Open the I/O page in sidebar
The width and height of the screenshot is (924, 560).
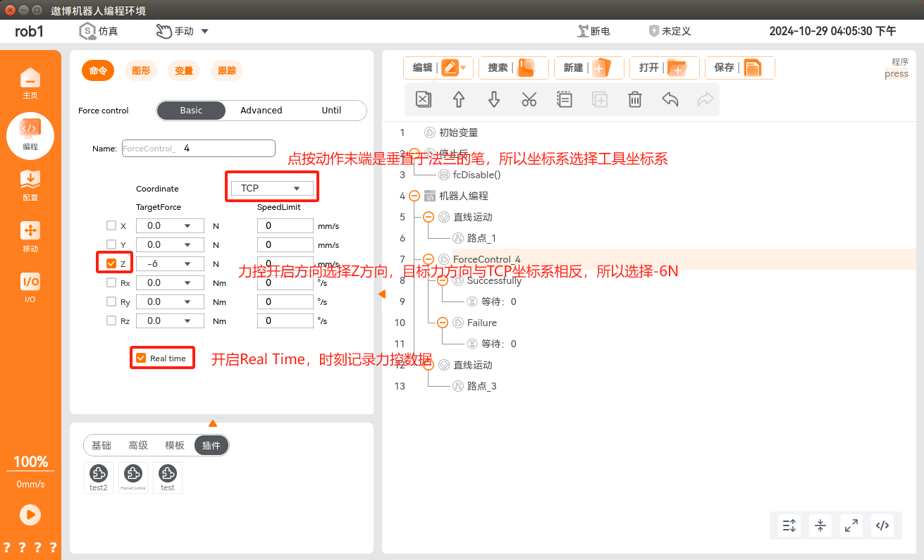pyautogui.click(x=30, y=287)
